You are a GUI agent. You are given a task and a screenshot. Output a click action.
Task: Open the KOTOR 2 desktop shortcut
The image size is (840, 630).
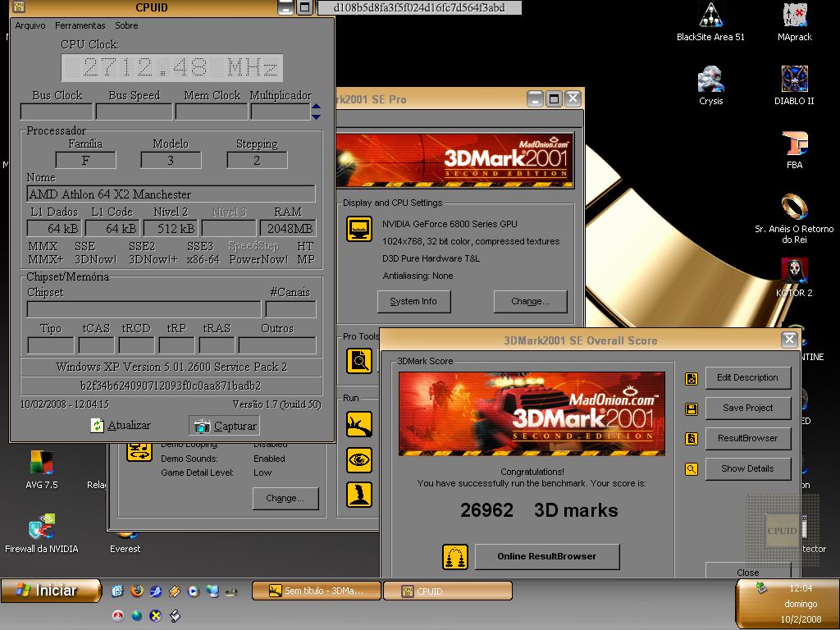[x=794, y=277]
